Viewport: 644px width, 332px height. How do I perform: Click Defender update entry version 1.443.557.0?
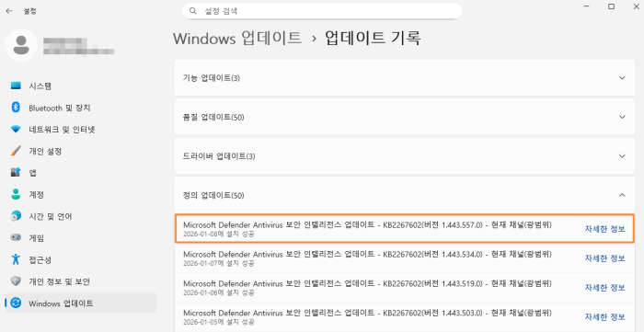tap(405, 229)
